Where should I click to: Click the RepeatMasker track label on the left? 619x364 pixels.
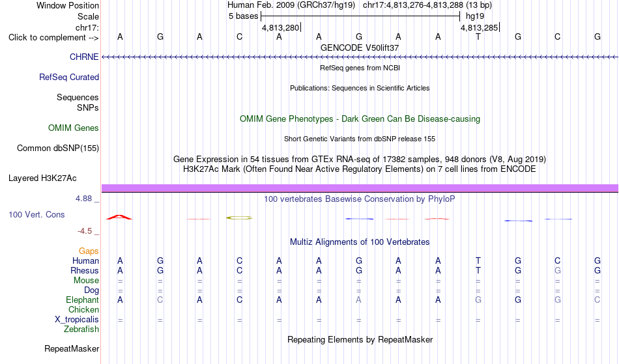coord(72,348)
